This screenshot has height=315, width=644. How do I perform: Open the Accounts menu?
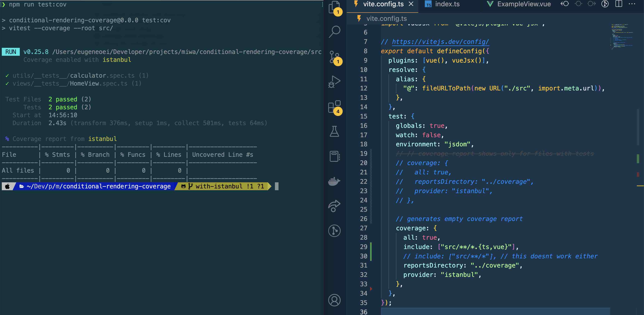pyautogui.click(x=334, y=300)
